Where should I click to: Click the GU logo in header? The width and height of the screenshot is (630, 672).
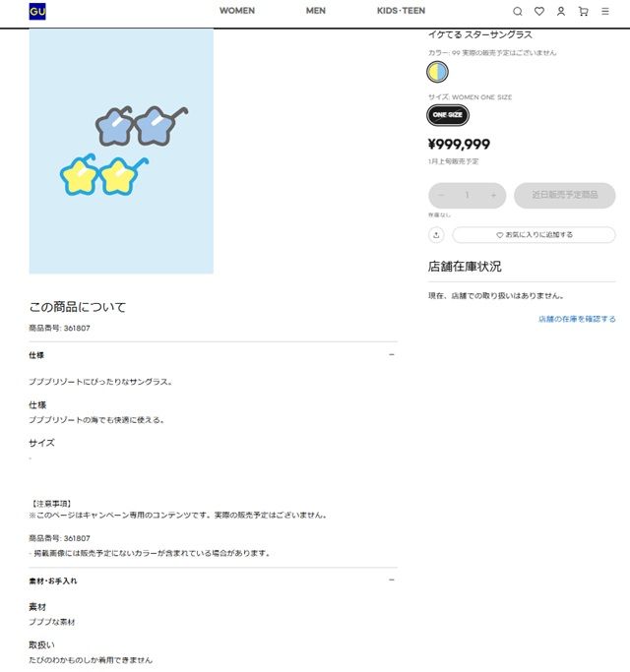(37, 12)
